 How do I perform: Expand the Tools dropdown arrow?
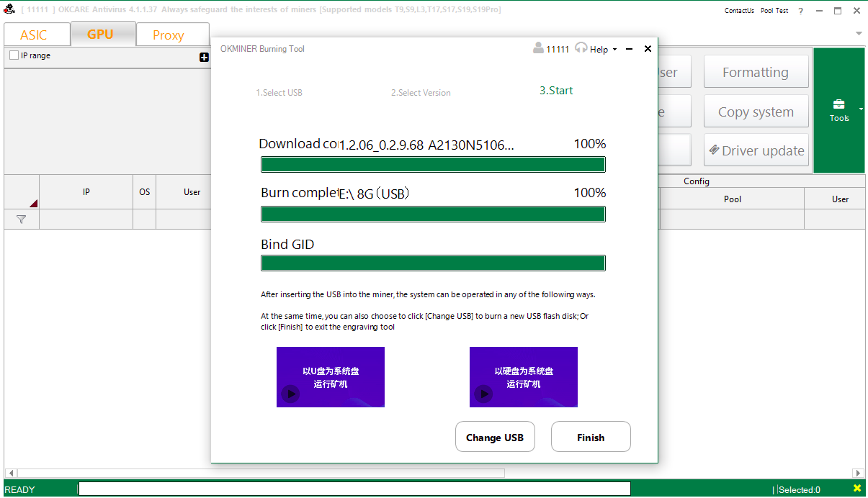pos(861,109)
